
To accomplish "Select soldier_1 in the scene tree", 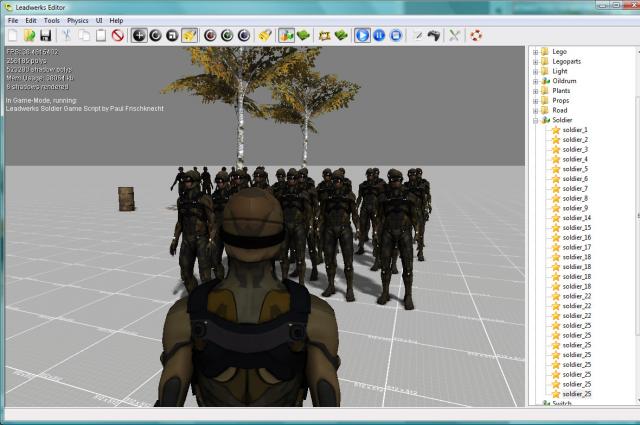I will point(575,130).
